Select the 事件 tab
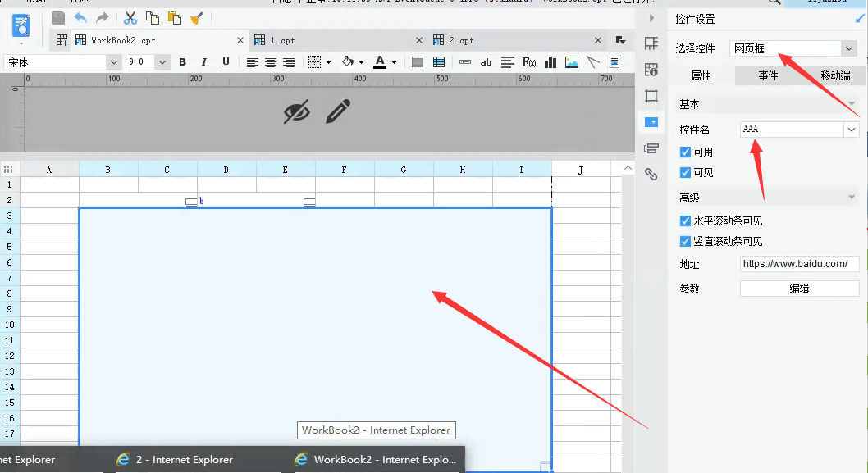The image size is (868, 473). 768,75
